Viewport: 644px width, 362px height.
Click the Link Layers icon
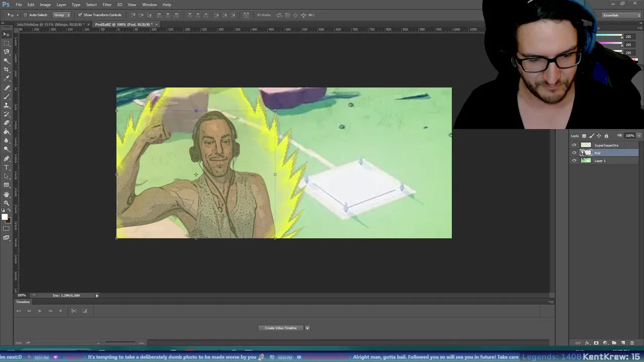click(x=578, y=343)
